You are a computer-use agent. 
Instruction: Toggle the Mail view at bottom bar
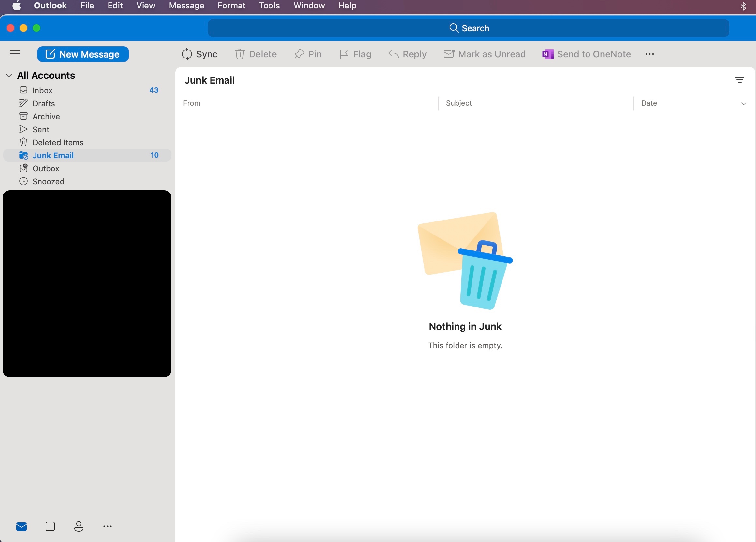22,526
